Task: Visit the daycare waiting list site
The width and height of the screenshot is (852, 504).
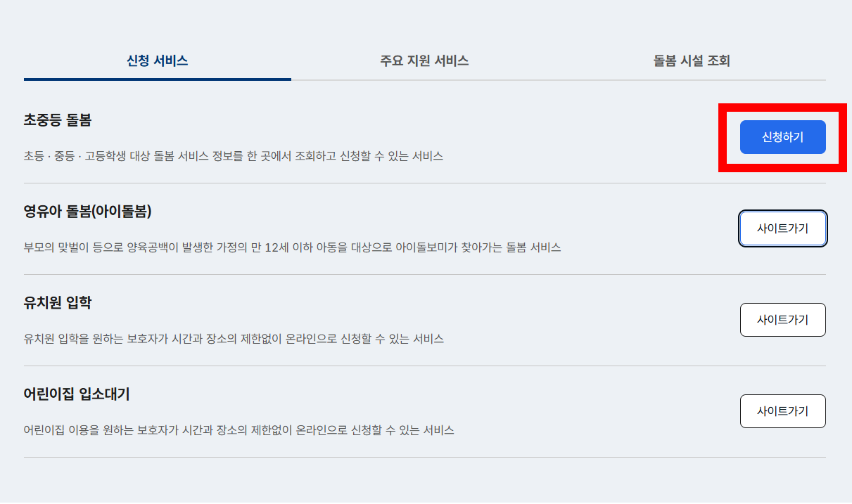Action: [782, 411]
